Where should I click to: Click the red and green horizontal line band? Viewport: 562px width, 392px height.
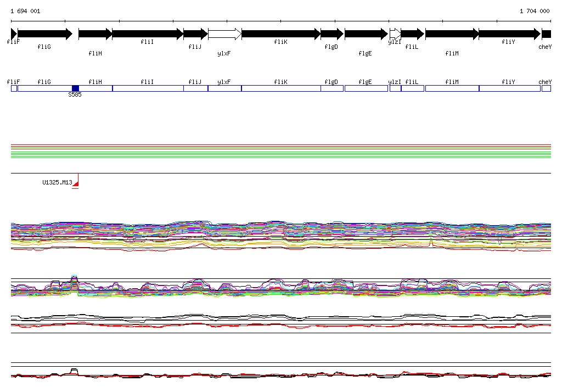280,151
